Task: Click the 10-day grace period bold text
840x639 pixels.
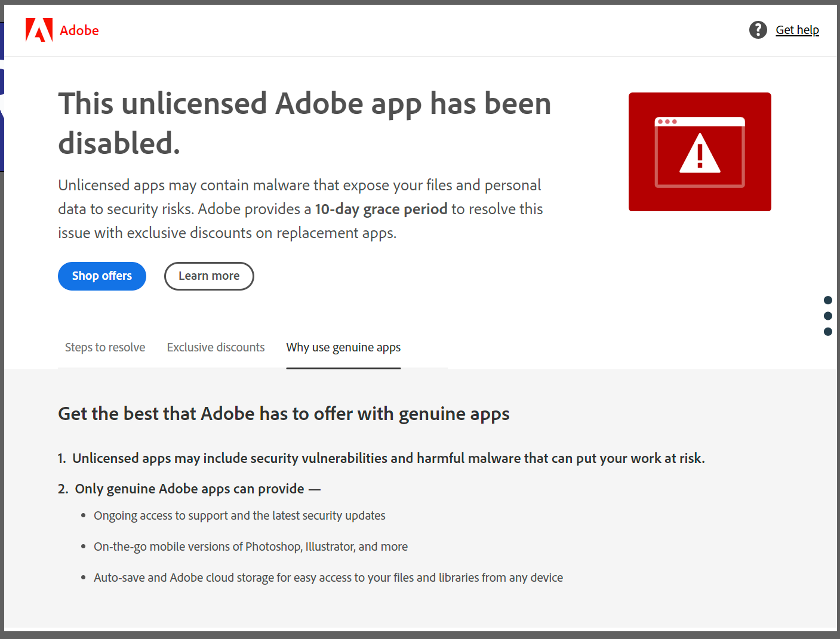Action: 381,209
